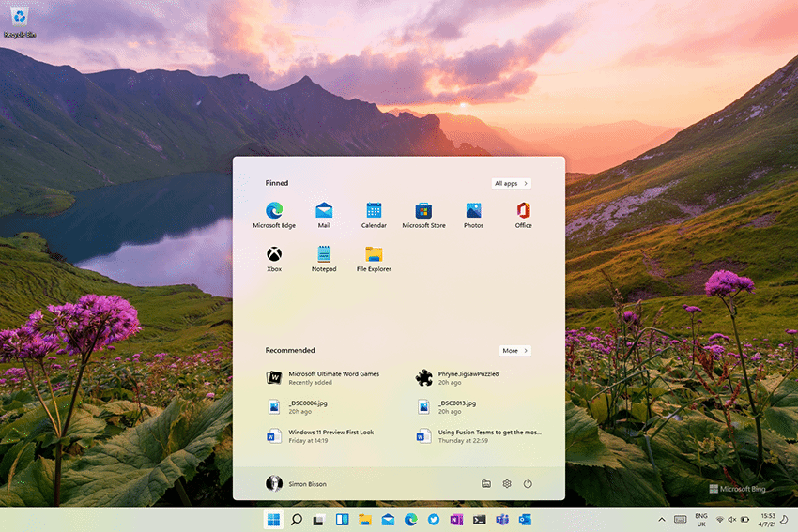Expand More recommended items
The width and height of the screenshot is (798, 532).
click(x=514, y=351)
